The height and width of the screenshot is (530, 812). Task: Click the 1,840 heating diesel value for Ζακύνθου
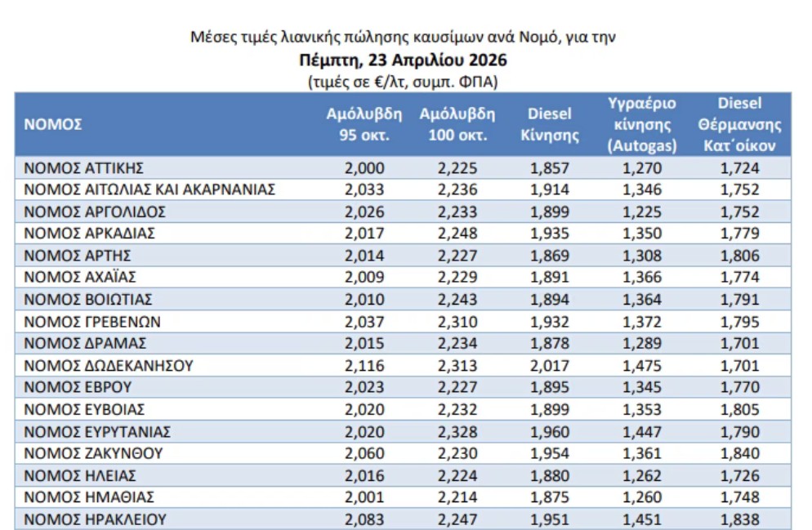[x=739, y=453]
